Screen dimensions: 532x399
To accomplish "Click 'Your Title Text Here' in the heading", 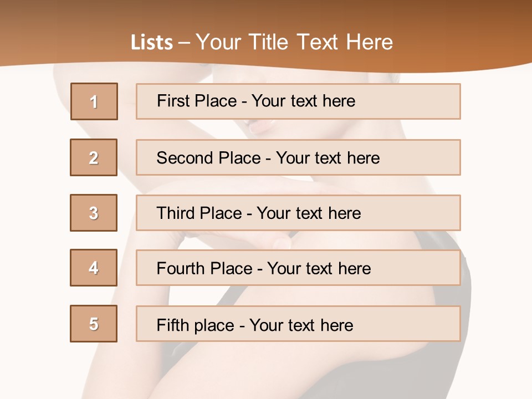I will pos(294,43).
